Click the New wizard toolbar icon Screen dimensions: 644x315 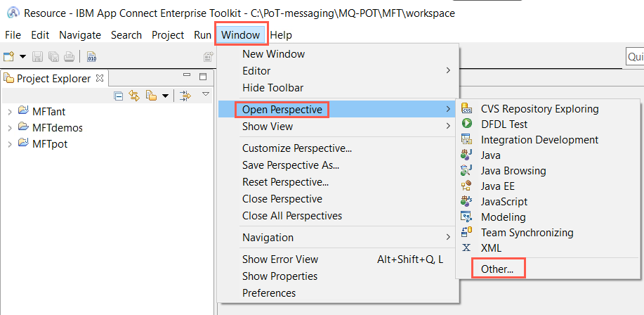pyautogui.click(x=8, y=57)
